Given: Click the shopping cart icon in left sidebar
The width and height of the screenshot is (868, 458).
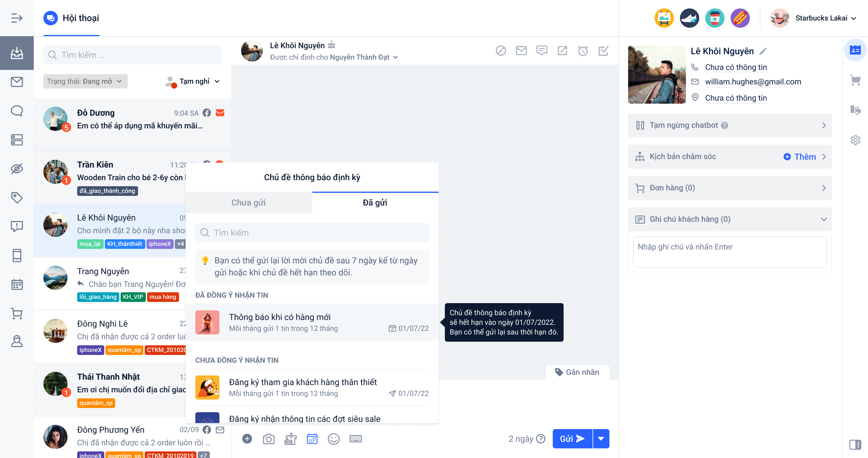Looking at the screenshot, I should (17, 313).
